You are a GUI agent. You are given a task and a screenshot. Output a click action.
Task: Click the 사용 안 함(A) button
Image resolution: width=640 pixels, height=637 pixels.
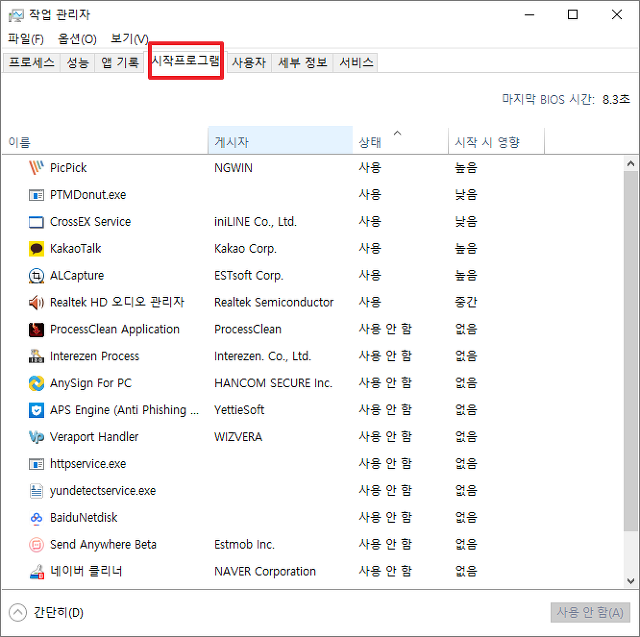click(590, 613)
